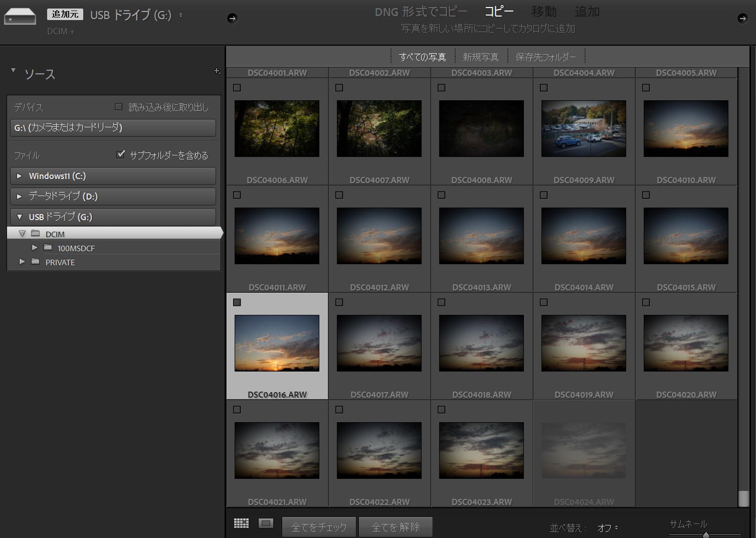Choose the DNG 形式でコピー import mode
Viewport: 756px width, 538px height.
pos(421,12)
